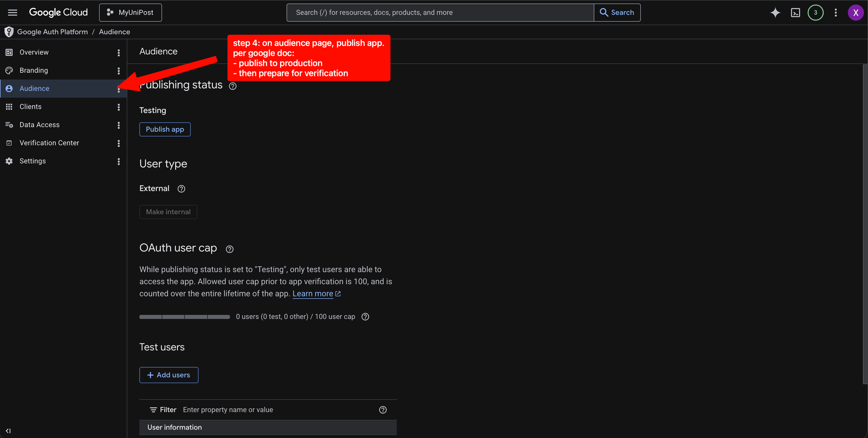Click the Overview dashboard icon
This screenshot has height=438, width=868.
pos(9,52)
